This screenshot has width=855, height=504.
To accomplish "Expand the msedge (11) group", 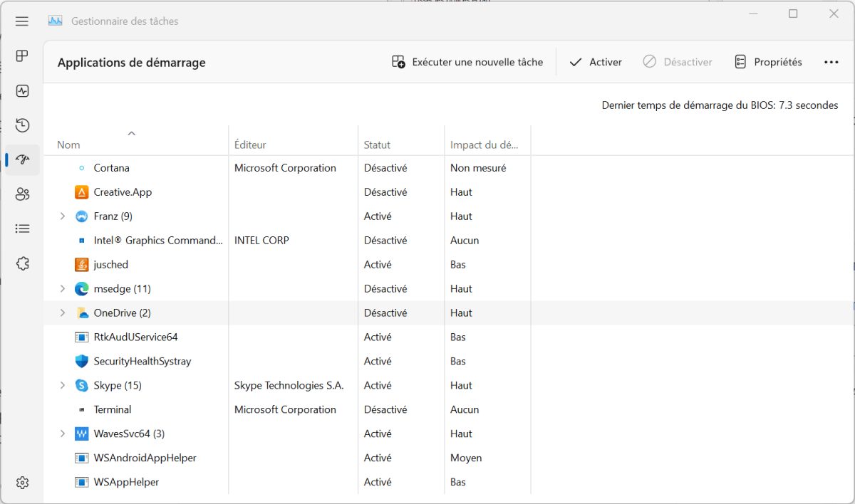I will tap(62, 289).
